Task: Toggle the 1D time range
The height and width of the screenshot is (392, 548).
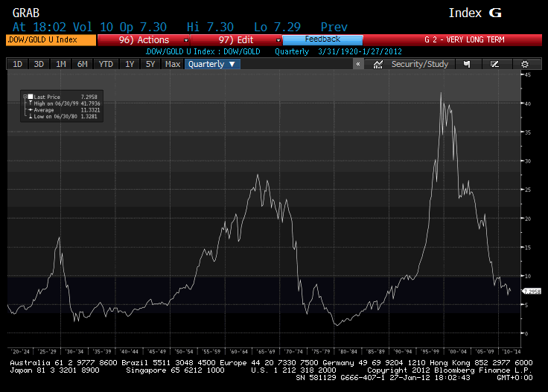Action: [17, 65]
